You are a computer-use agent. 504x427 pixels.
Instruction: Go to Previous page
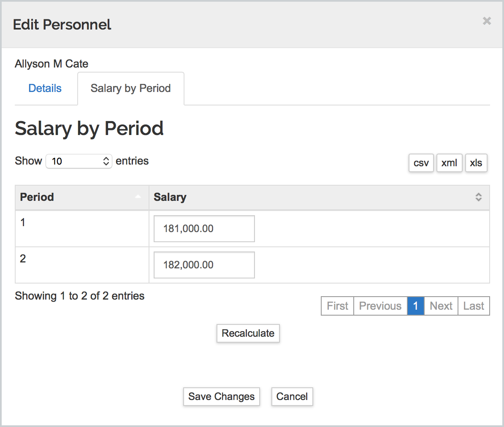point(380,306)
